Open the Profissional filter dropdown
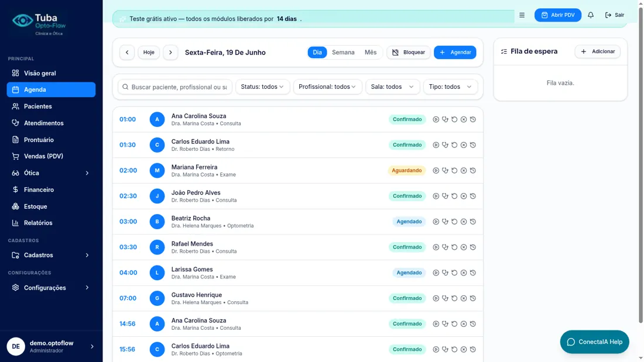The width and height of the screenshot is (644, 362). 327,87
